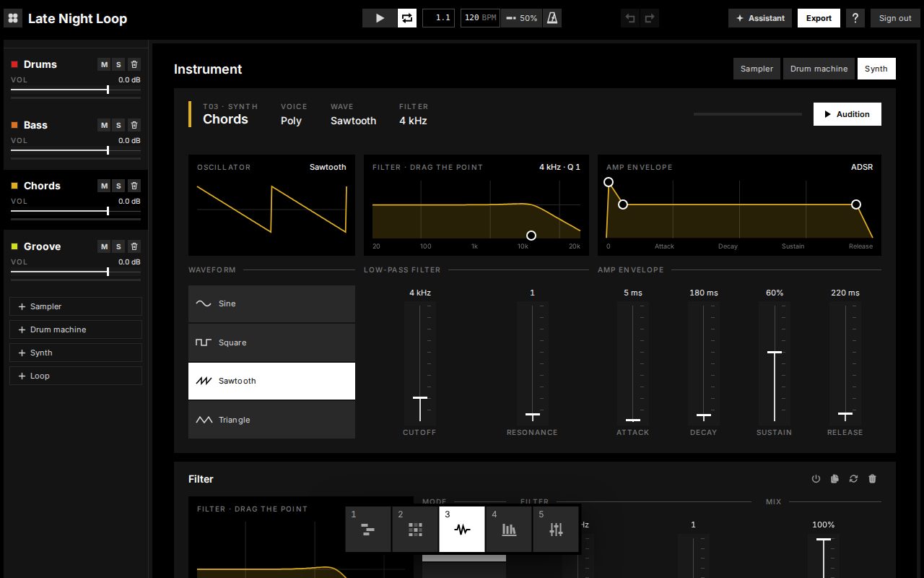Mute the Drums track
This screenshot has height=578, width=924.
104,64
